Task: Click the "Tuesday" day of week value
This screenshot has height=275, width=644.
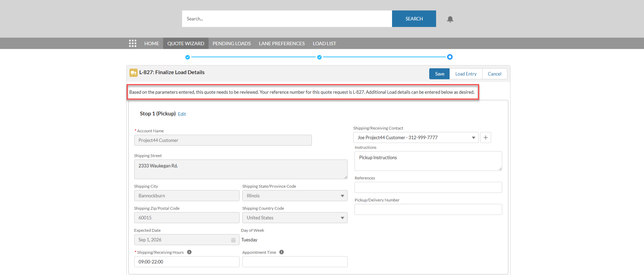Action: [249, 240]
